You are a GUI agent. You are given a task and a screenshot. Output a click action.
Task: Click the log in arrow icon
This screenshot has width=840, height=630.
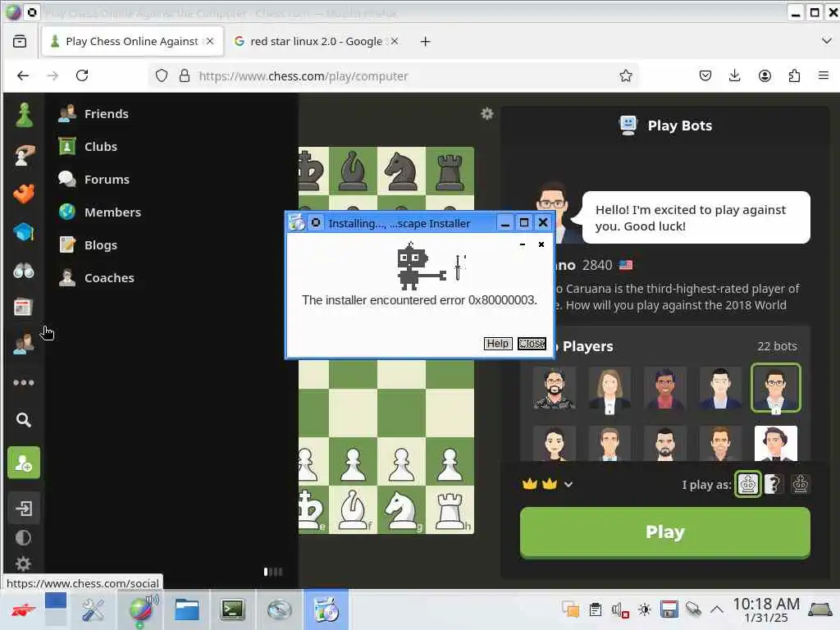coord(24,508)
